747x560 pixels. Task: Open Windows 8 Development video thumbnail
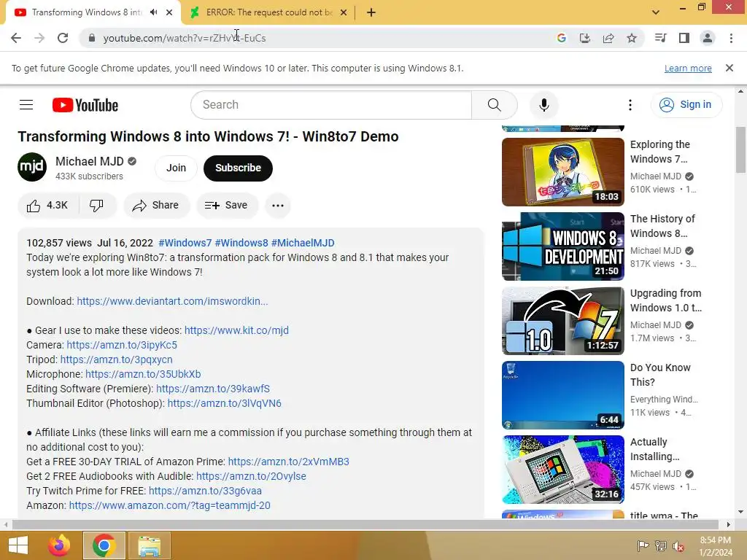[x=563, y=246]
